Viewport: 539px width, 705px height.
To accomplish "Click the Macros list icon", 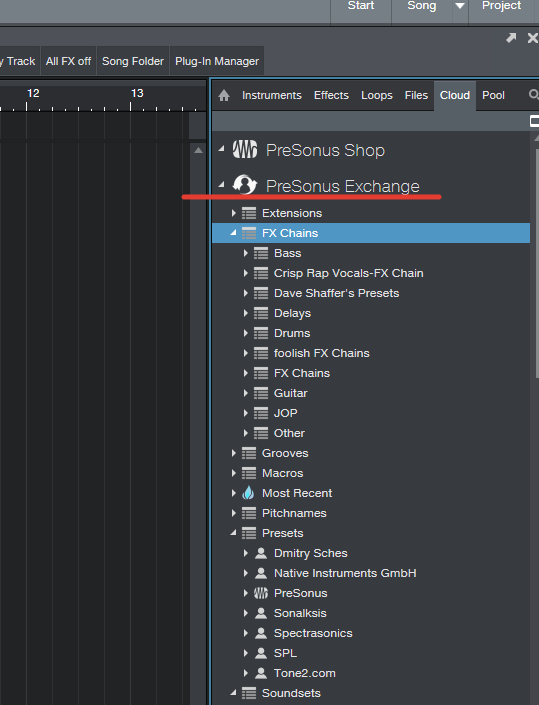I will [x=249, y=473].
